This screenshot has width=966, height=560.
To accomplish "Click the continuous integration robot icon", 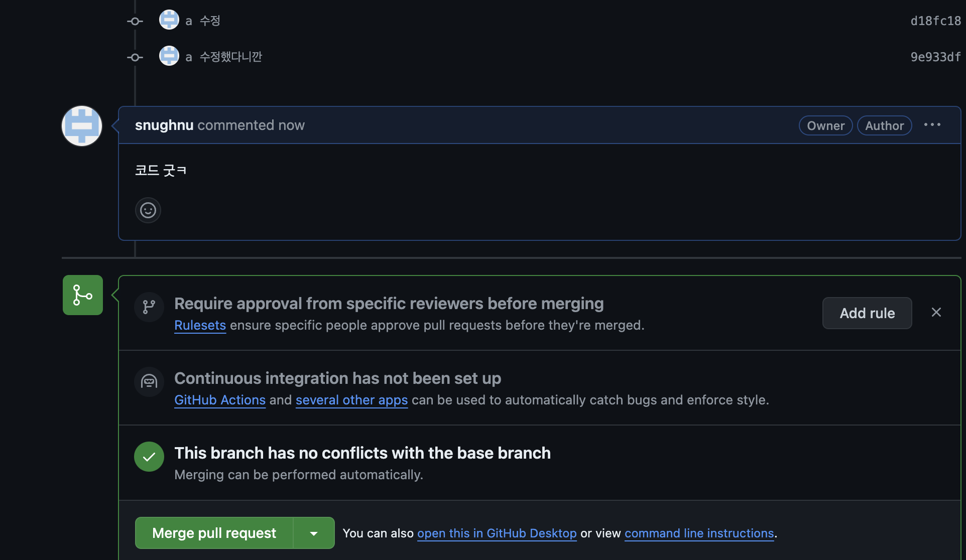I will 149,382.
